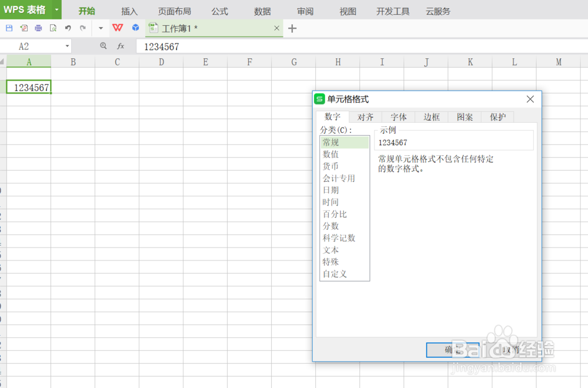Click the select-all corner of the sheet
Image resolution: width=588 pixels, height=388 pixels.
click(x=3, y=62)
